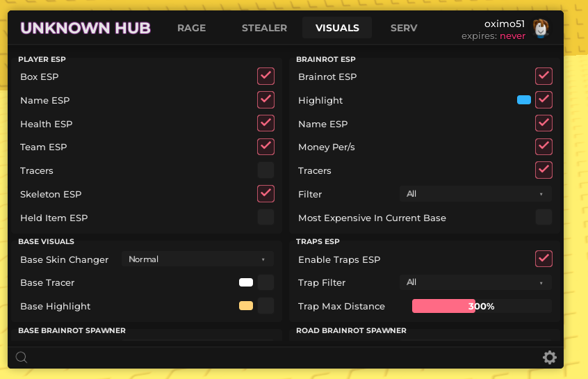Disable the Box ESP checkbox
This screenshot has width=588, height=379.
266,76
